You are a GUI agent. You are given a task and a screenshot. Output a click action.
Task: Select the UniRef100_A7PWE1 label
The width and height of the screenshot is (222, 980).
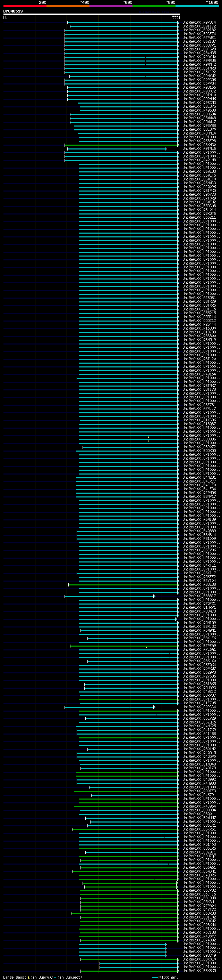[x=199, y=38]
